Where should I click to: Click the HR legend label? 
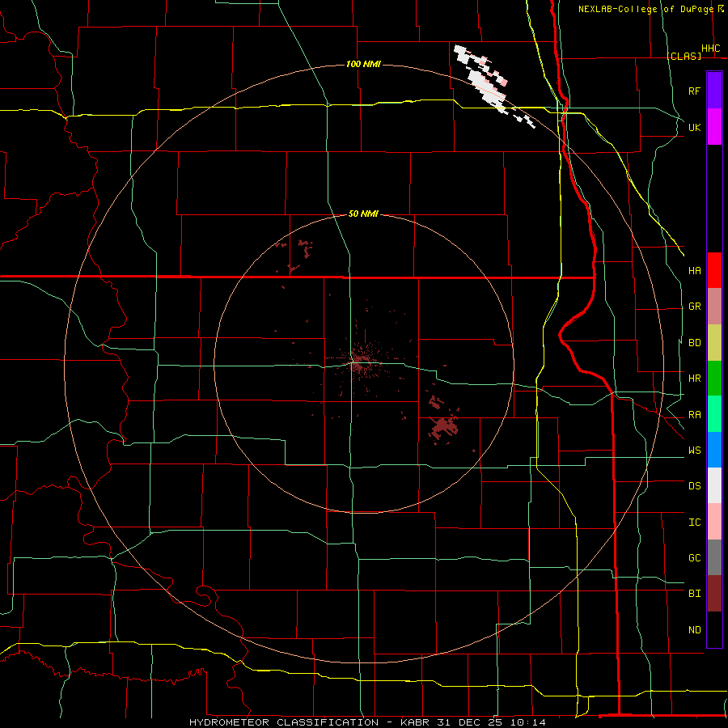(694, 379)
